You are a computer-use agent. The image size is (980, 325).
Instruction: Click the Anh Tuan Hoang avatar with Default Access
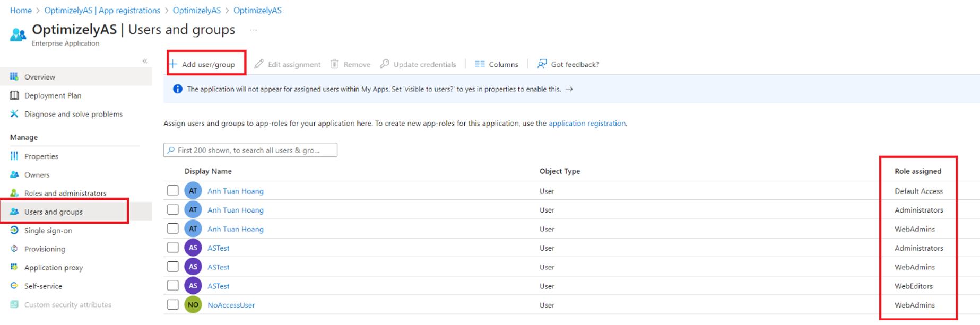(193, 191)
